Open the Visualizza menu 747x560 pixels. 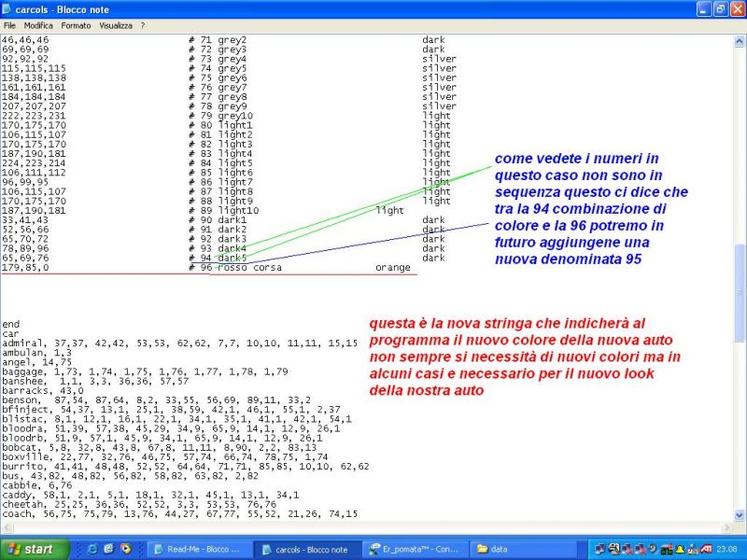coord(116,25)
